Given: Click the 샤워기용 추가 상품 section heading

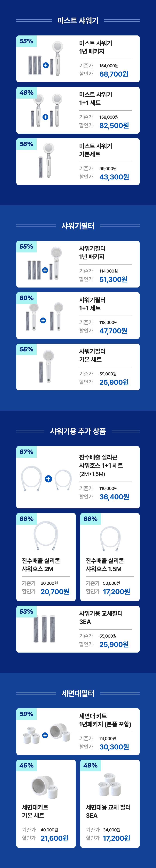Looking at the screenshot, I should pos(78,431).
